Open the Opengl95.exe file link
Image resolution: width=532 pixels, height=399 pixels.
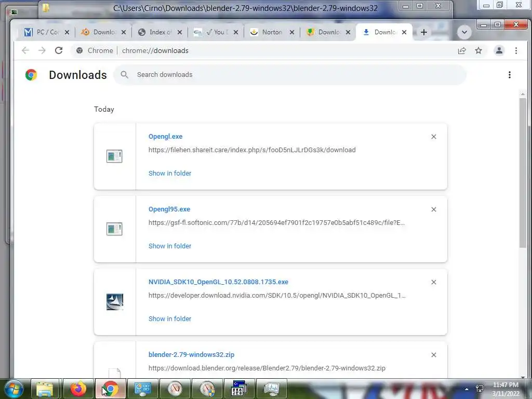point(169,209)
